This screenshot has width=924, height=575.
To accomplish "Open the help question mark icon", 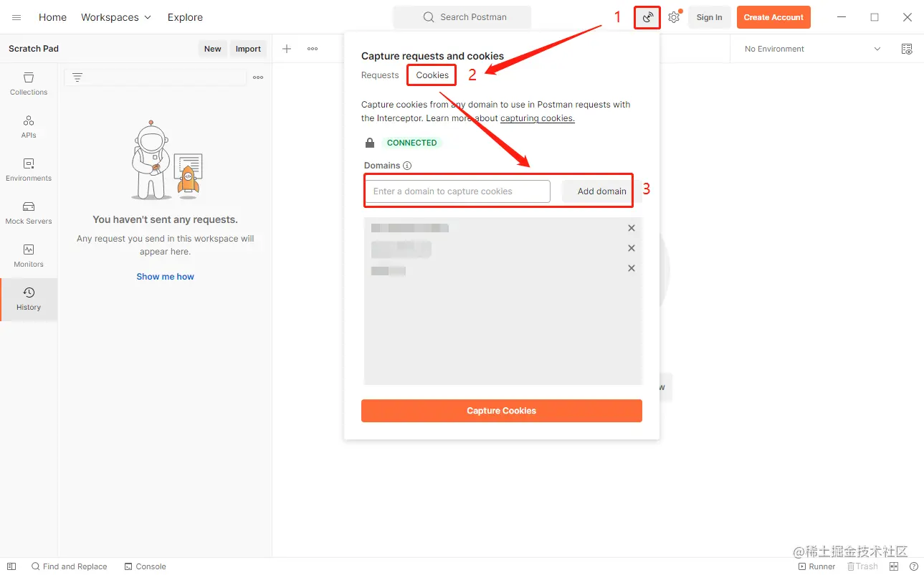I will click(913, 566).
